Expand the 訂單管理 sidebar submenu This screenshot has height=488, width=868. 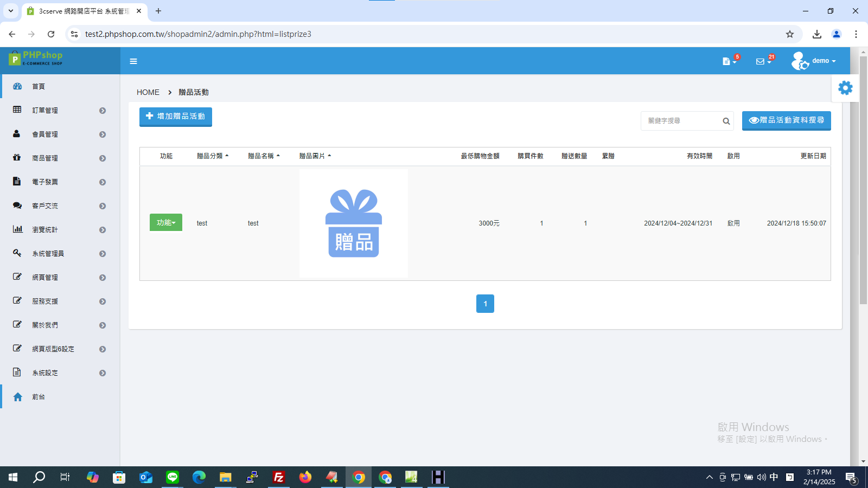point(60,110)
